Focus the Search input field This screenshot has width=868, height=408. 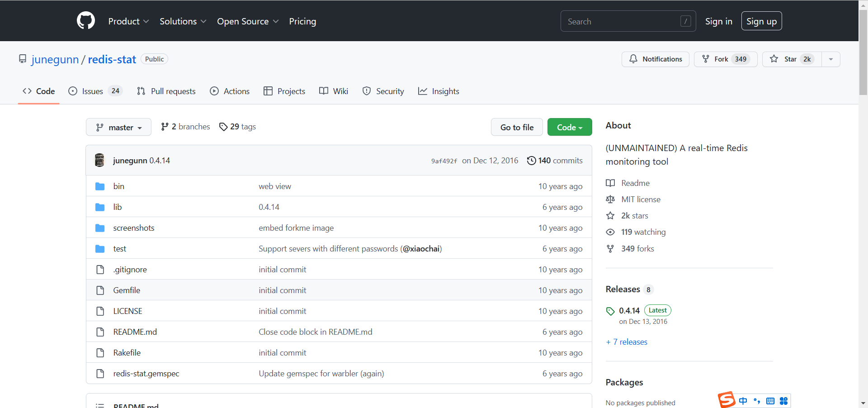628,21
